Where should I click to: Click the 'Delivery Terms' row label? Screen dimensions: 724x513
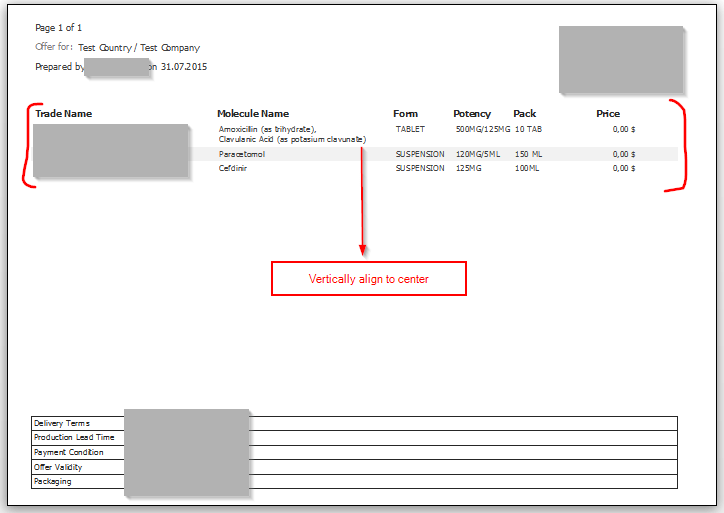(62, 423)
